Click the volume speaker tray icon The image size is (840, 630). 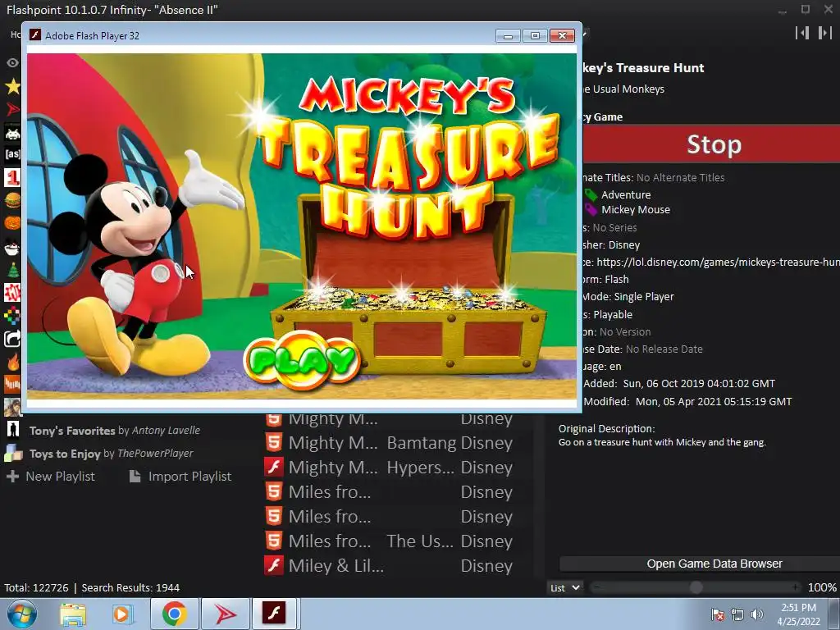click(757, 614)
